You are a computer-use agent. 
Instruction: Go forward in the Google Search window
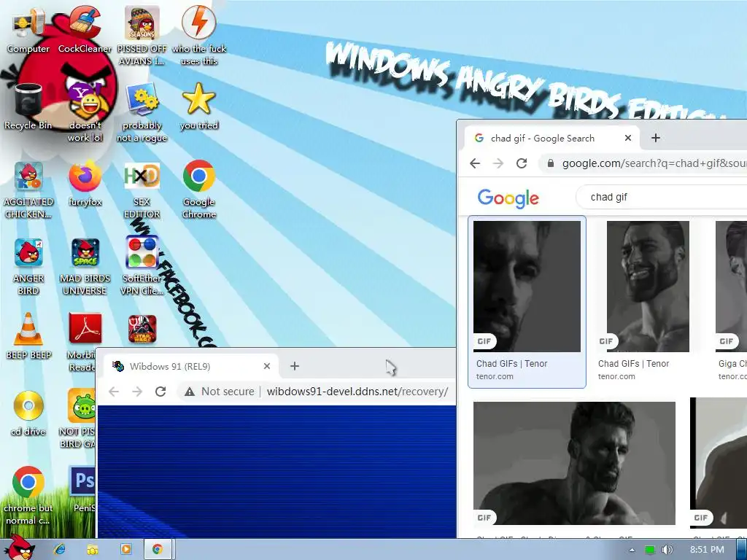tap(498, 163)
